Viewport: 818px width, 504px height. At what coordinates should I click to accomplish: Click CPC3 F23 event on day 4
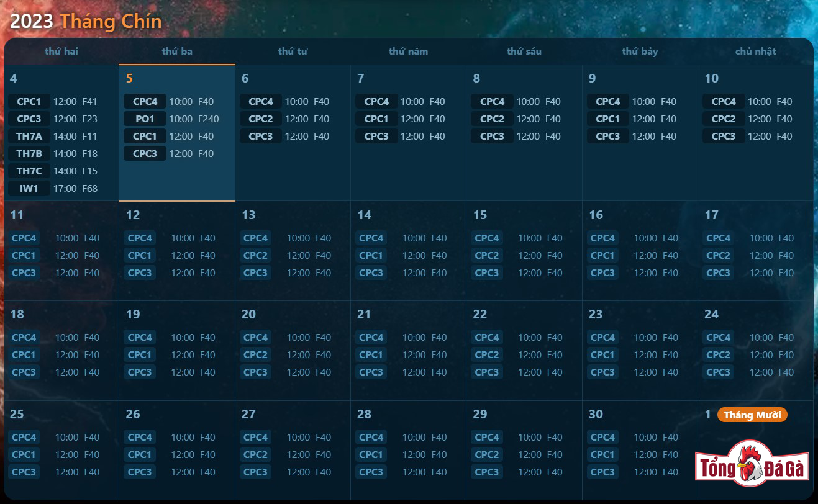tap(29, 119)
